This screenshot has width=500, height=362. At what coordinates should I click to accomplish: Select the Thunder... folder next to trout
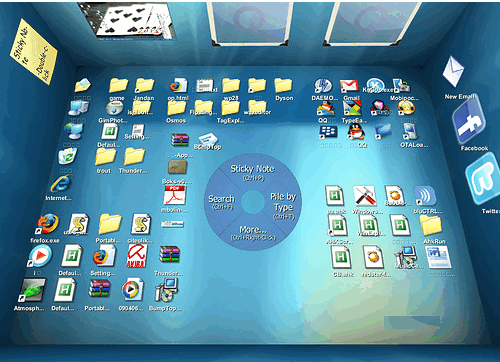pos(134,157)
